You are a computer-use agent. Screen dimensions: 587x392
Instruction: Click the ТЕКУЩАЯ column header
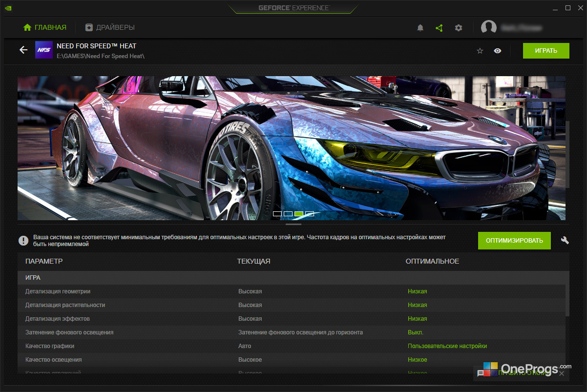[253, 261]
